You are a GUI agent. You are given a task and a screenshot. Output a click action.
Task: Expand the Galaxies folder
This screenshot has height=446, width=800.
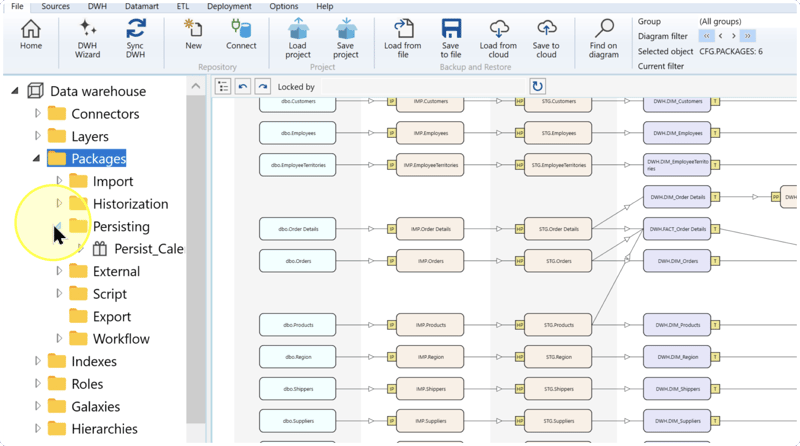coord(37,406)
